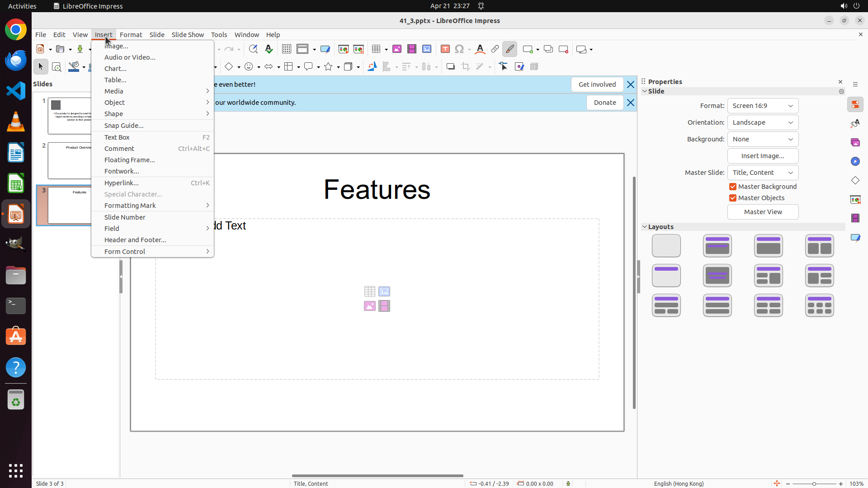Open the Gallery sidebar panel icon
Screen dimensions: 868x488
pyautogui.click(x=855, y=143)
